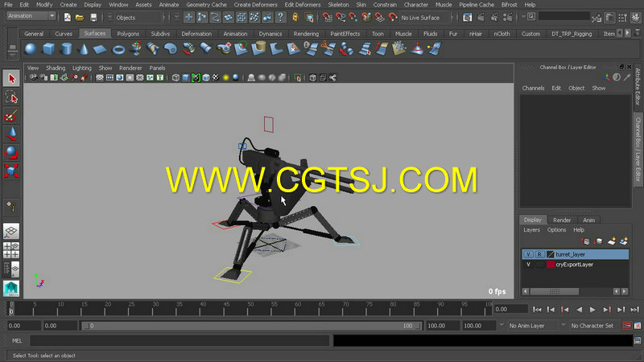The height and width of the screenshot is (362, 644).
Task: Select the Dynamics shelf tab
Action: coord(270,34)
